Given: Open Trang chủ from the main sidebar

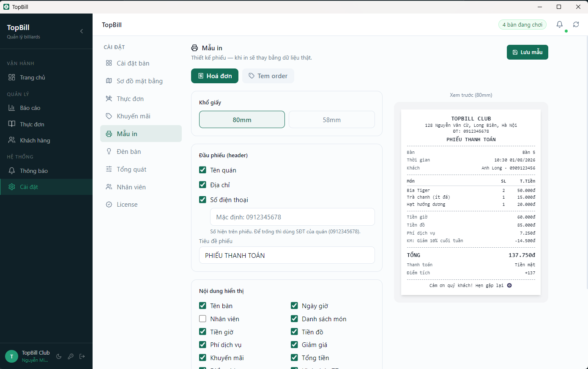Looking at the screenshot, I should pos(46,77).
